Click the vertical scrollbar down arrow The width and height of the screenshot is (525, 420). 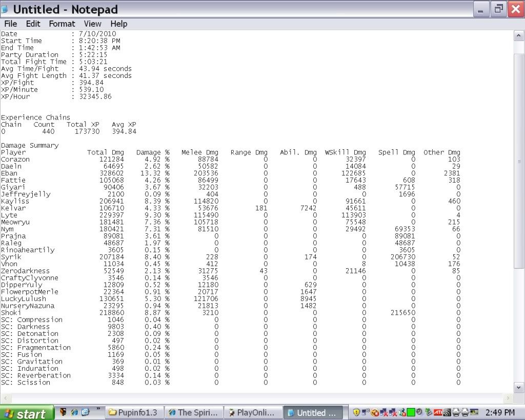click(x=519, y=388)
